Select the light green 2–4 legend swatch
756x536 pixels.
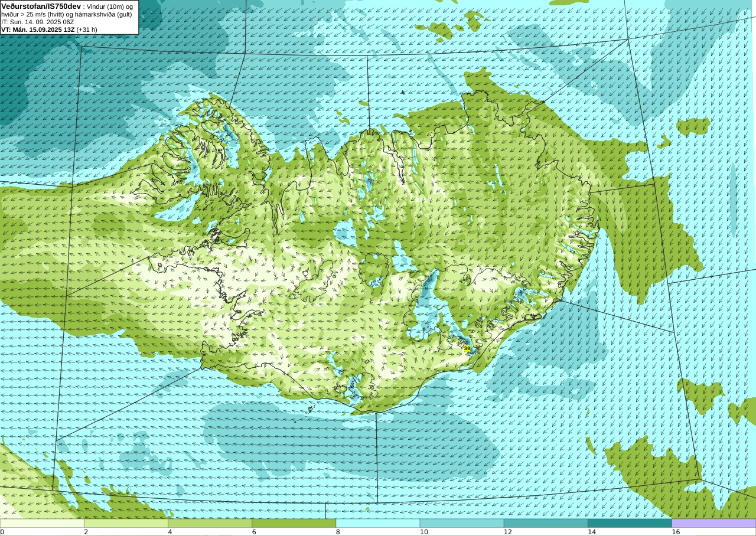pyautogui.click(x=126, y=523)
